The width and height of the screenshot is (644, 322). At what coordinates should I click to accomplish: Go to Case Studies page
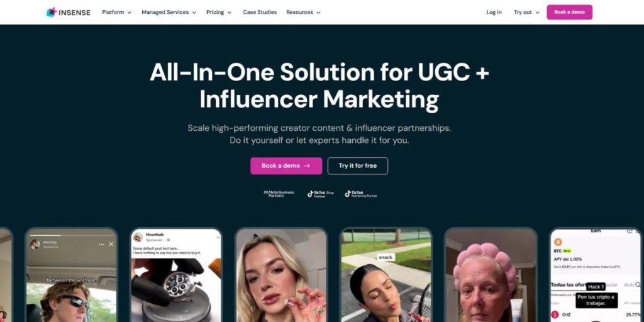pyautogui.click(x=260, y=13)
